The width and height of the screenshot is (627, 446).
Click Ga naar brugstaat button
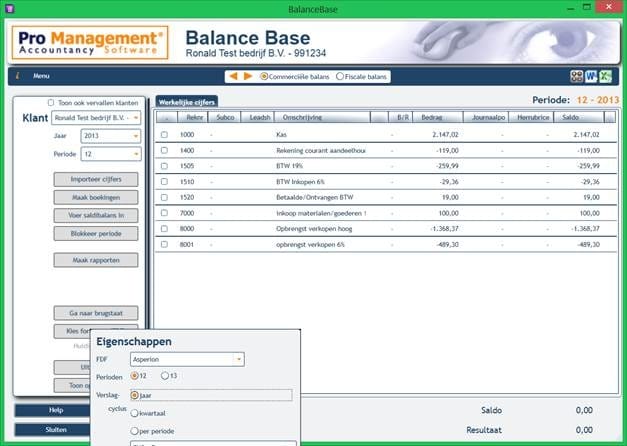96,313
